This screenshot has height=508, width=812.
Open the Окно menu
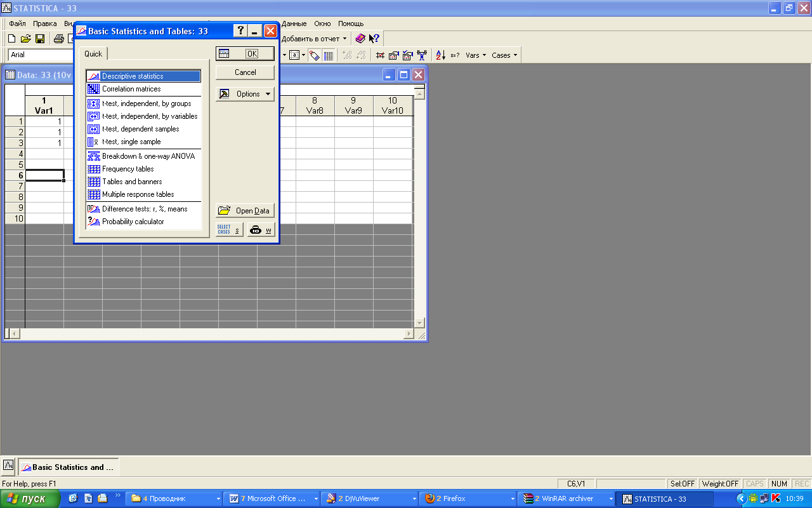tap(322, 23)
